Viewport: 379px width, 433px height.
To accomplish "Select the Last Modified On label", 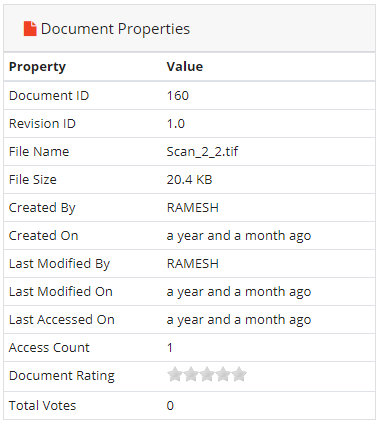I will pos(61,292).
